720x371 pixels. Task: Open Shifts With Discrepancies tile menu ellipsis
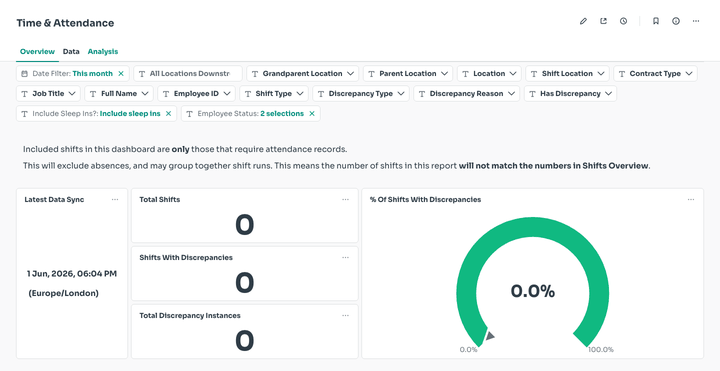[x=345, y=258]
